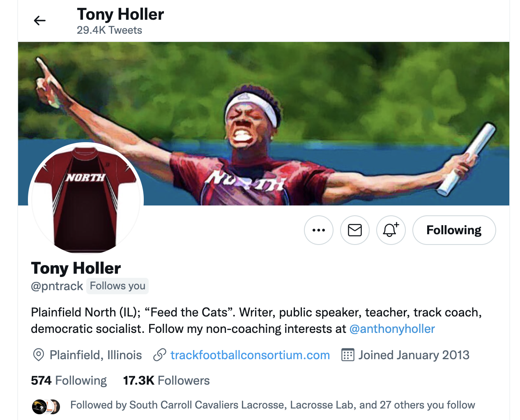
Task: Select the @pntrack handle text
Action: [x=57, y=286]
